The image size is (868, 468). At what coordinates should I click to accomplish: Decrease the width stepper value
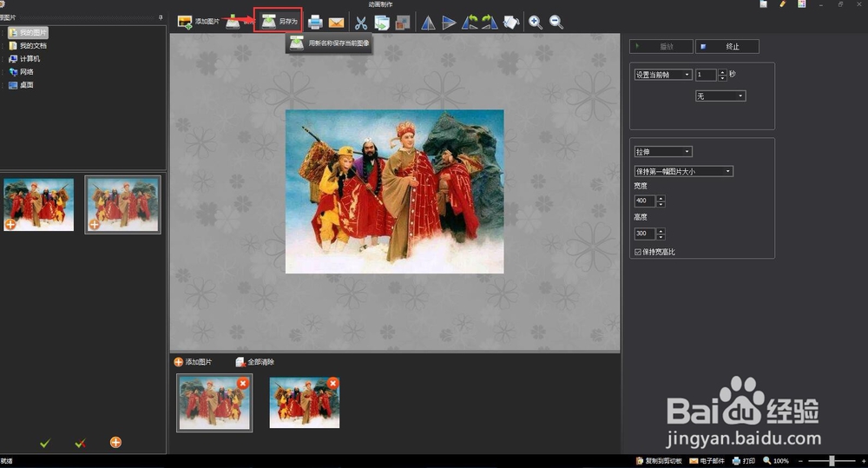661,204
